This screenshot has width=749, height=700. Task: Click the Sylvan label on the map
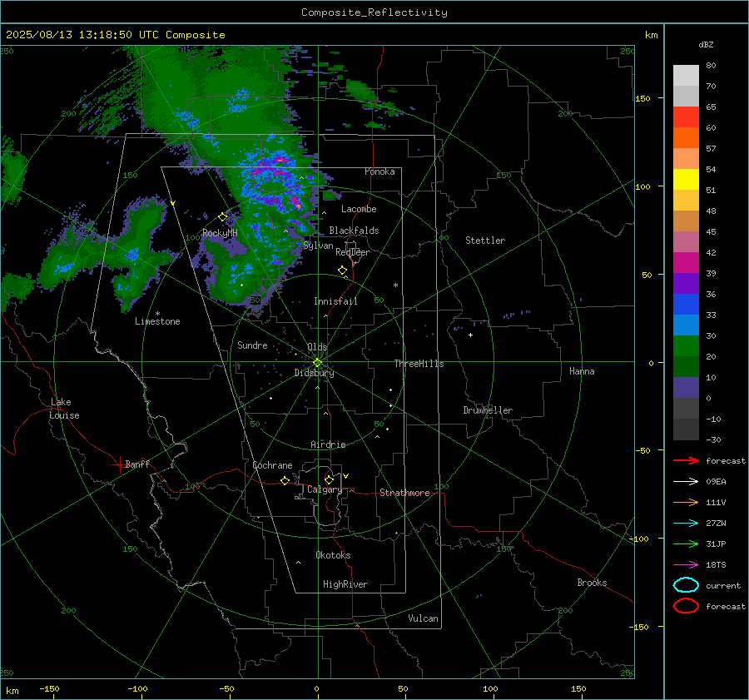pos(318,246)
